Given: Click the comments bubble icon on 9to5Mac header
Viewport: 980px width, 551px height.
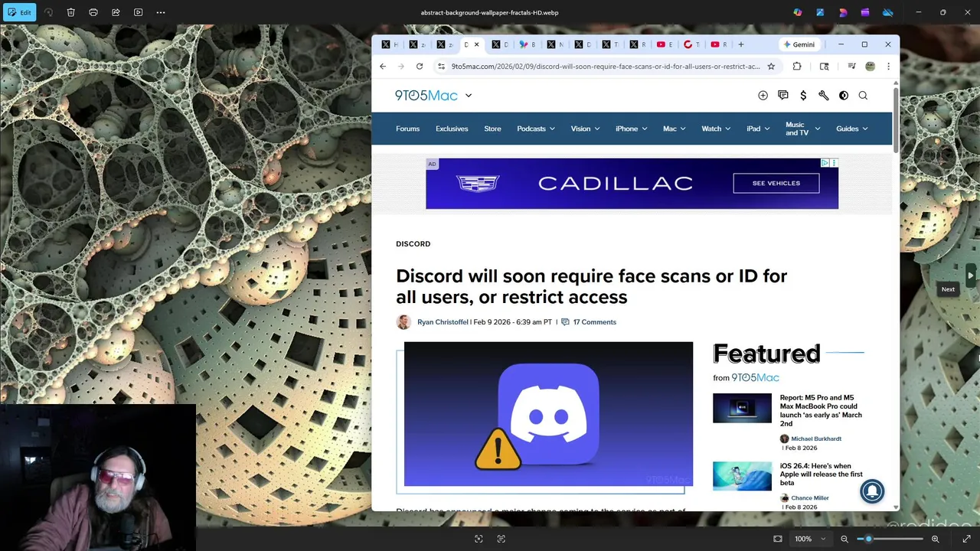Looking at the screenshot, I should [782, 96].
